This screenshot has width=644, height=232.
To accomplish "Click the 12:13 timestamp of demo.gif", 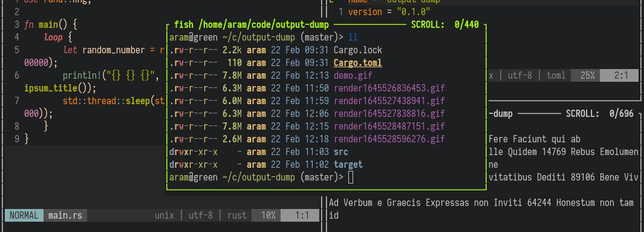I will (317, 76).
